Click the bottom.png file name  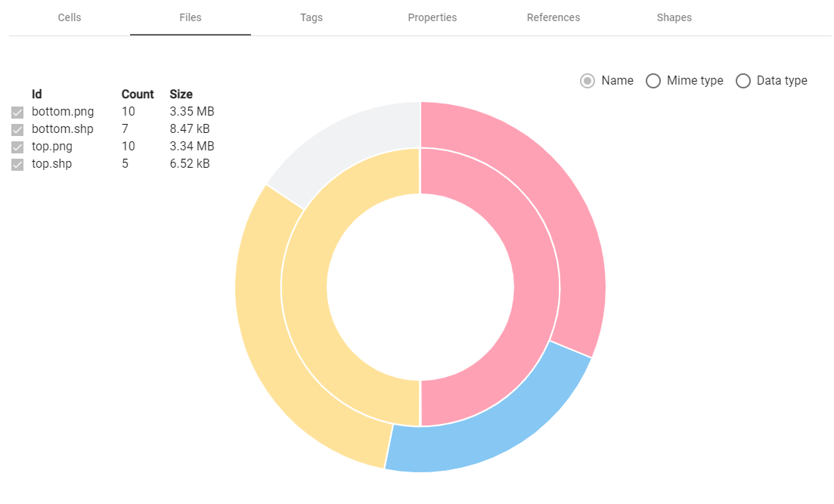(62, 111)
